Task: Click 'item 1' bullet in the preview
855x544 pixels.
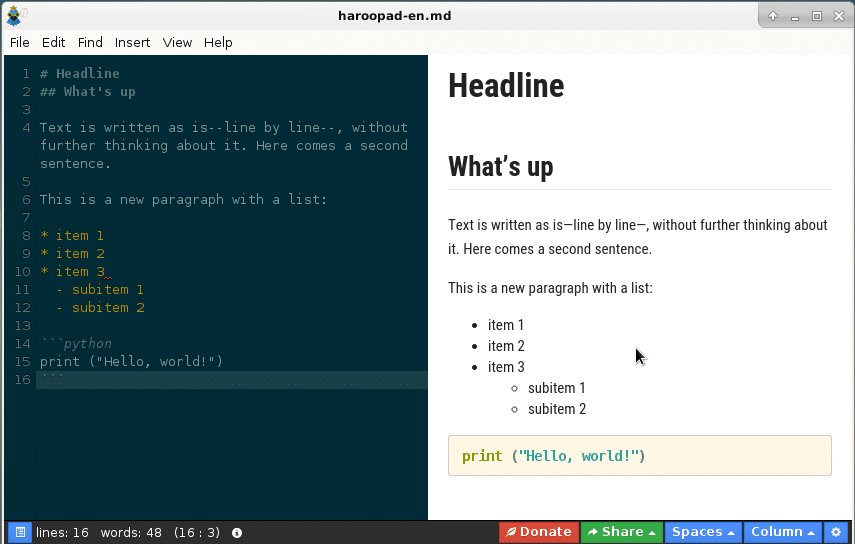Action: [x=505, y=325]
